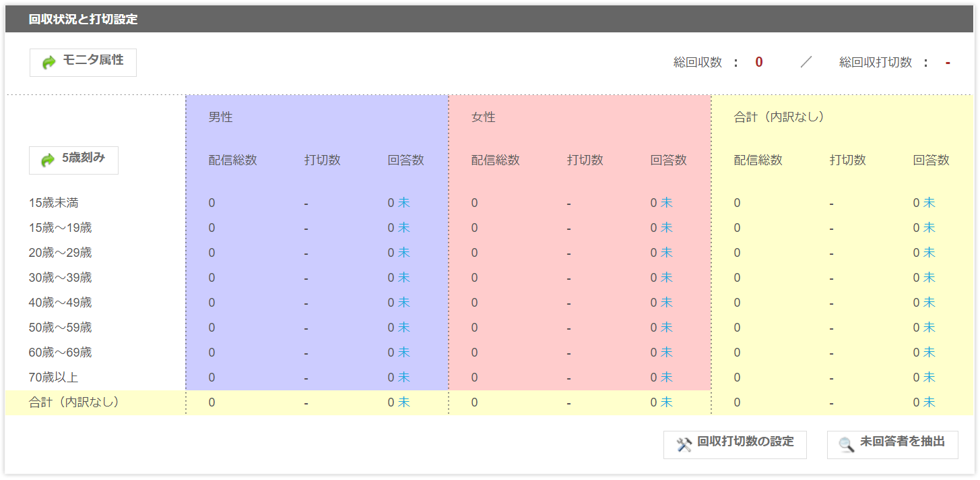Select 未 link in 合計 column for 50歳～59歳
Image resolution: width=980 pixels, height=480 pixels.
coord(929,328)
